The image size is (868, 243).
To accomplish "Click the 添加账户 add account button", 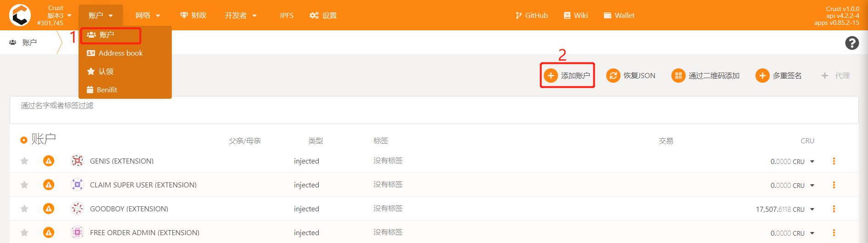I will (567, 75).
